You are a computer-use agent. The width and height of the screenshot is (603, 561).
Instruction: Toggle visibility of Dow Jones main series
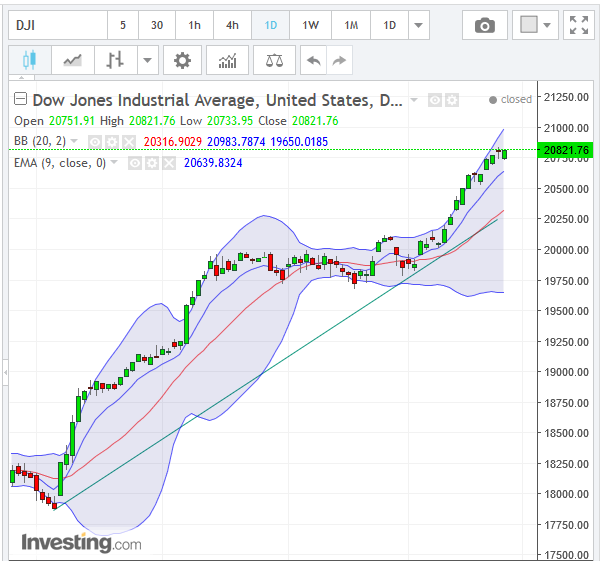[435, 100]
